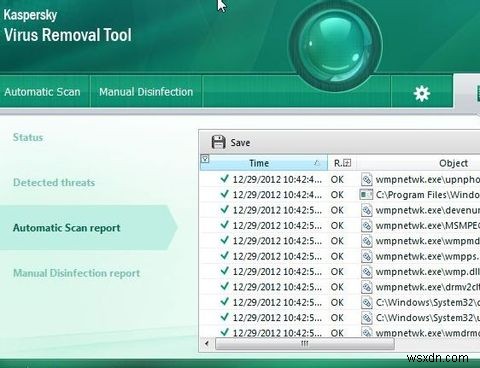This screenshot has width=480, height=368.
Task: Select the wmpnetwk.exe\drmv2cl object text
Action: (428, 287)
